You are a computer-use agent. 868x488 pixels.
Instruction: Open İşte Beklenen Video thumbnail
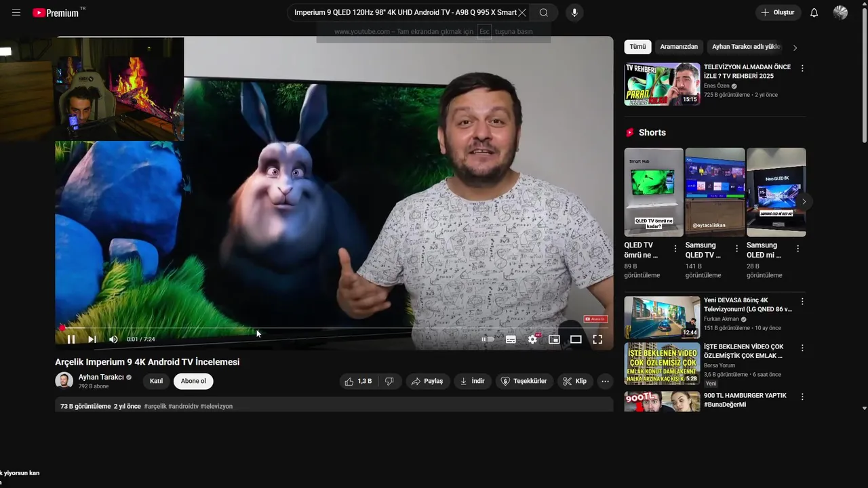[x=662, y=363]
